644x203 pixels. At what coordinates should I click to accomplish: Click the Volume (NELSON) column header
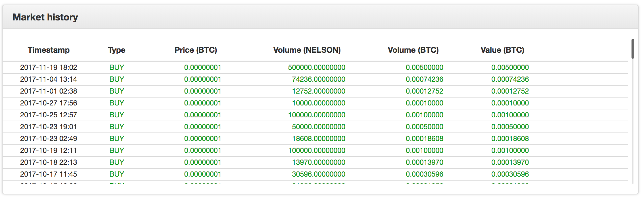307,50
